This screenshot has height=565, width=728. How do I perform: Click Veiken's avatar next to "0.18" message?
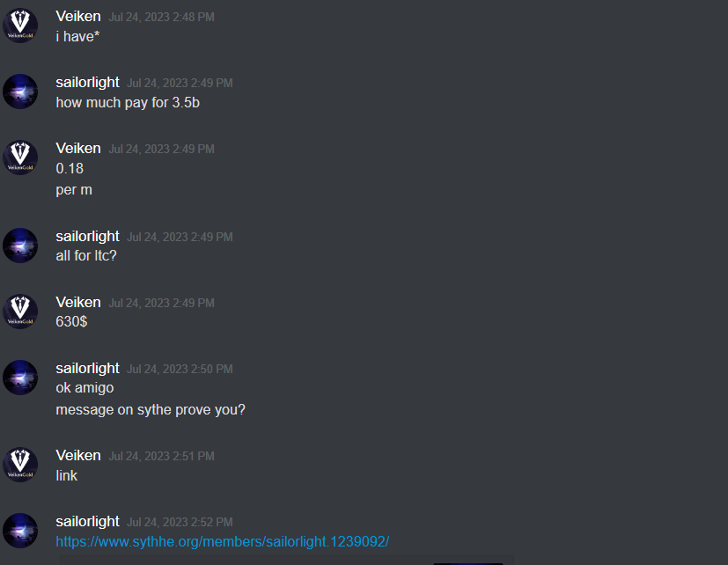point(20,158)
